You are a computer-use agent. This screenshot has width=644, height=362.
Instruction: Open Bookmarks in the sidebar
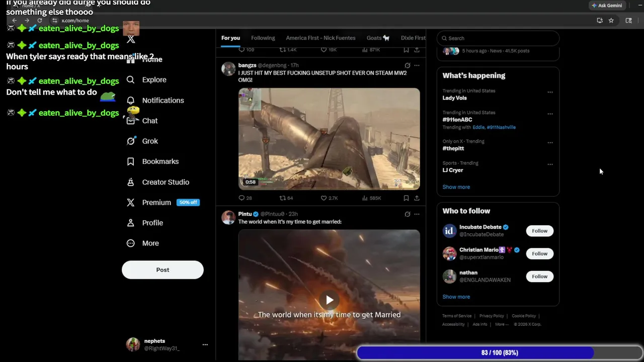[x=152, y=161]
